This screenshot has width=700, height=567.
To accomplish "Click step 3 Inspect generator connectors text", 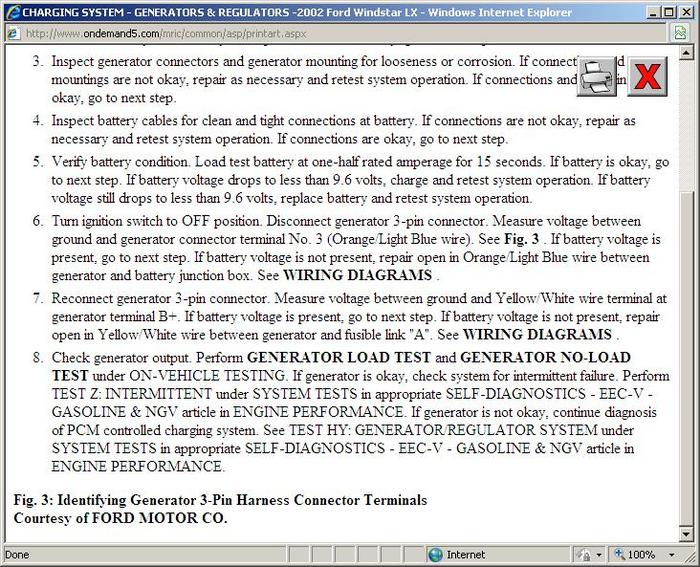I will point(339,79).
